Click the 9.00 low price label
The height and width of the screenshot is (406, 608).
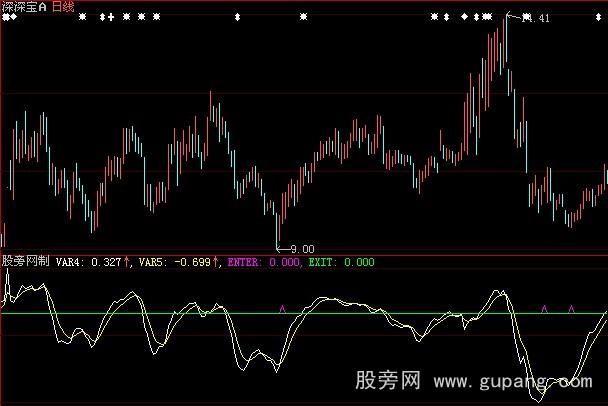pyautogui.click(x=302, y=248)
